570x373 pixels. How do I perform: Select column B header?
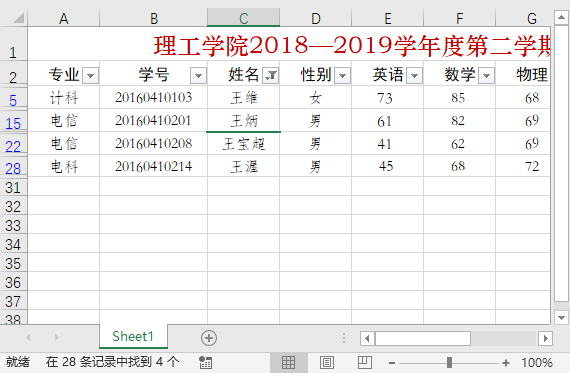point(153,18)
